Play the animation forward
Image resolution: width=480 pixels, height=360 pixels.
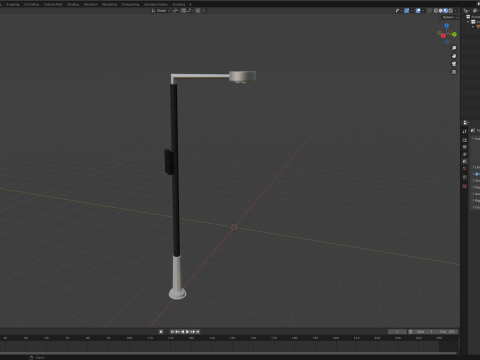pyautogui.click(x=187, y=332)
